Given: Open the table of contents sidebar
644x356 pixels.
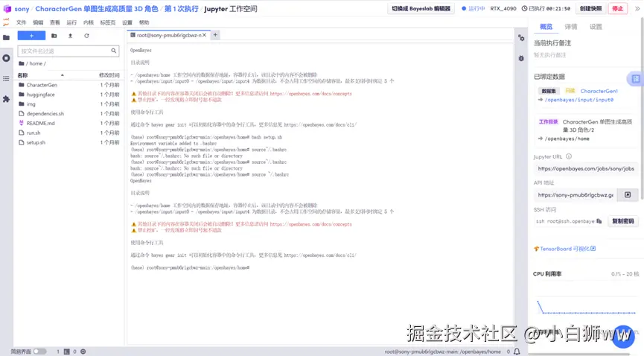Looking at the screenshot, I should tap(6, 78).
